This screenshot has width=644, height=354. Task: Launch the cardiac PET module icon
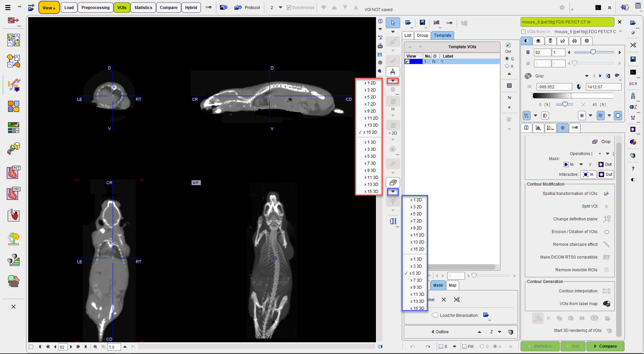click(x=13, y=172)
